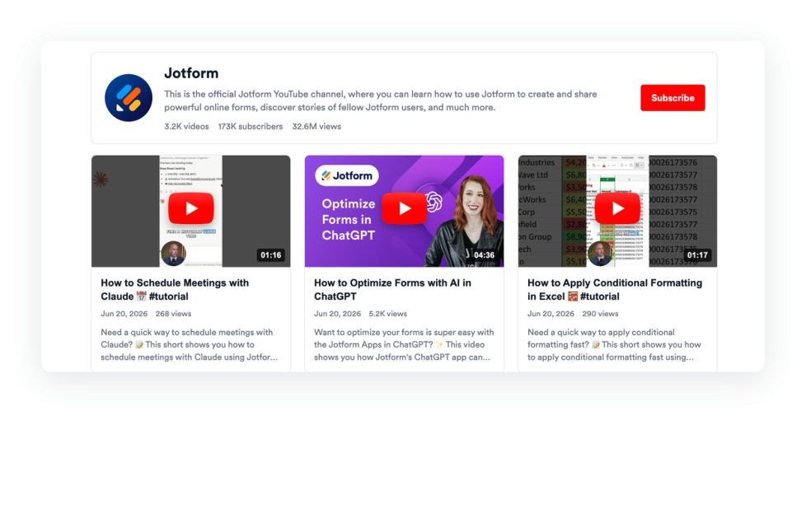This screenshot has width=806, height=532.
Task: Play the Conditional Formatting in Excel video
Action: tap(617, 208)
